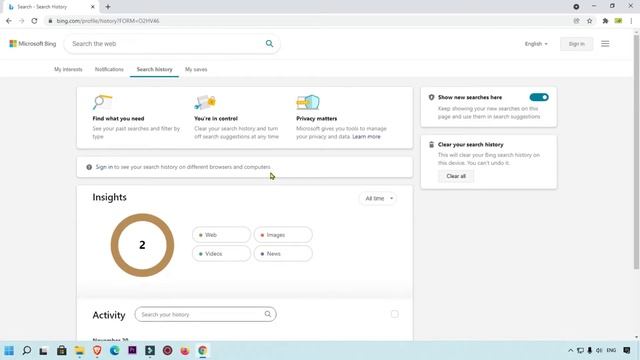Click the Find what you need magnifier illustration
The height and width of the screenshot is (360, 640).
[x=102, y=102]
